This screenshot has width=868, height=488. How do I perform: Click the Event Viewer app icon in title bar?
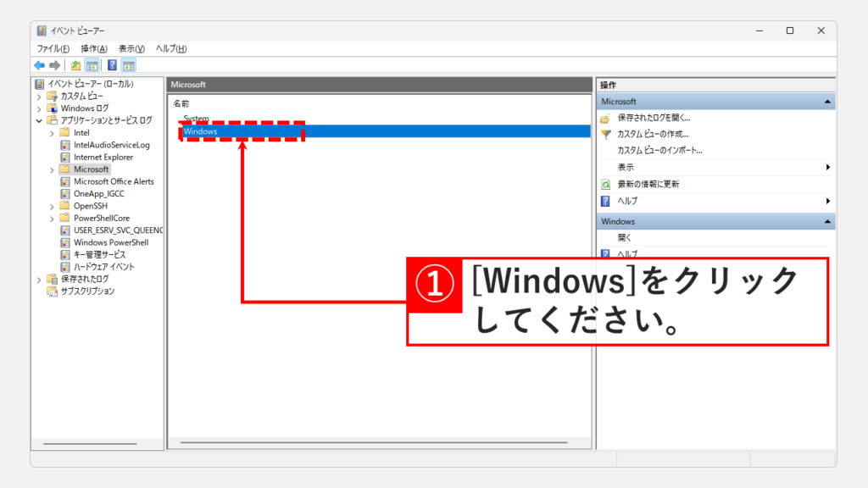coord(42,30)
